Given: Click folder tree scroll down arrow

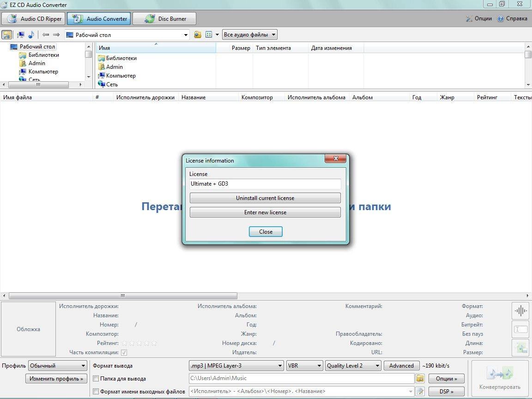Looking at the screenshot, I should (89, 77).
